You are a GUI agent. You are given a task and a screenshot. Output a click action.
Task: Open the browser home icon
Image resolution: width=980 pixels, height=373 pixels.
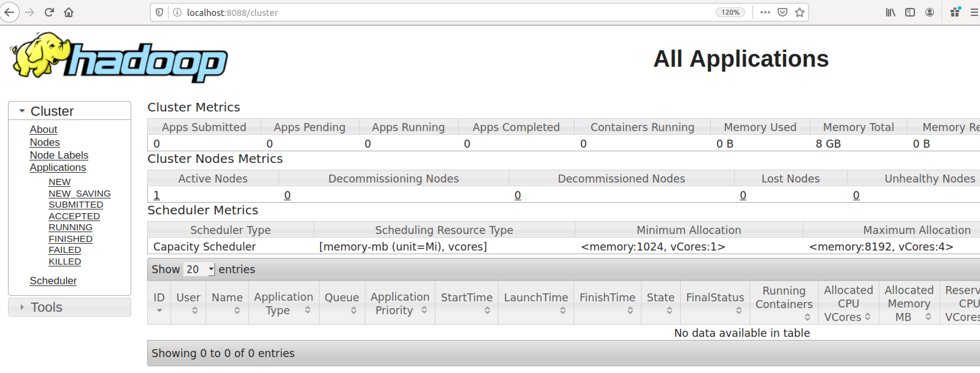(x=69, y=13)
